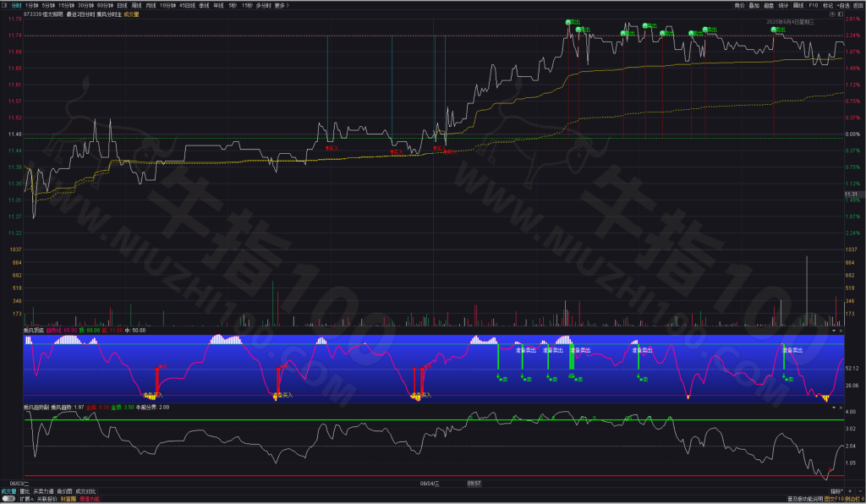Select the 5分钟 period tab

(x=48, y=6)
